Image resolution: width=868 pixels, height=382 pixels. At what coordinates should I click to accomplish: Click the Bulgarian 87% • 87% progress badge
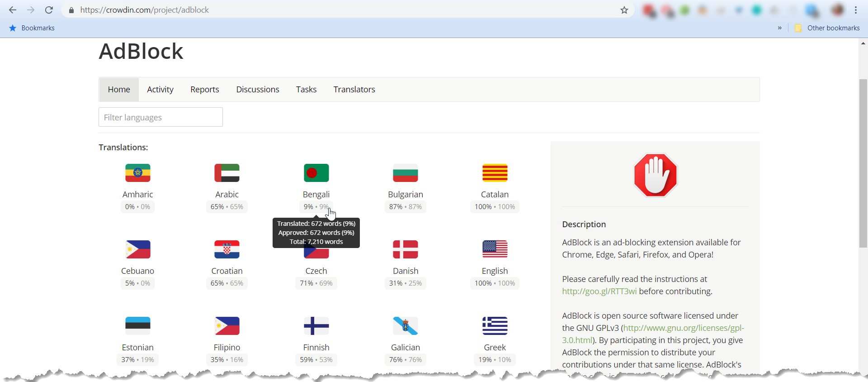pyautogui.click(x=406, y=207)
